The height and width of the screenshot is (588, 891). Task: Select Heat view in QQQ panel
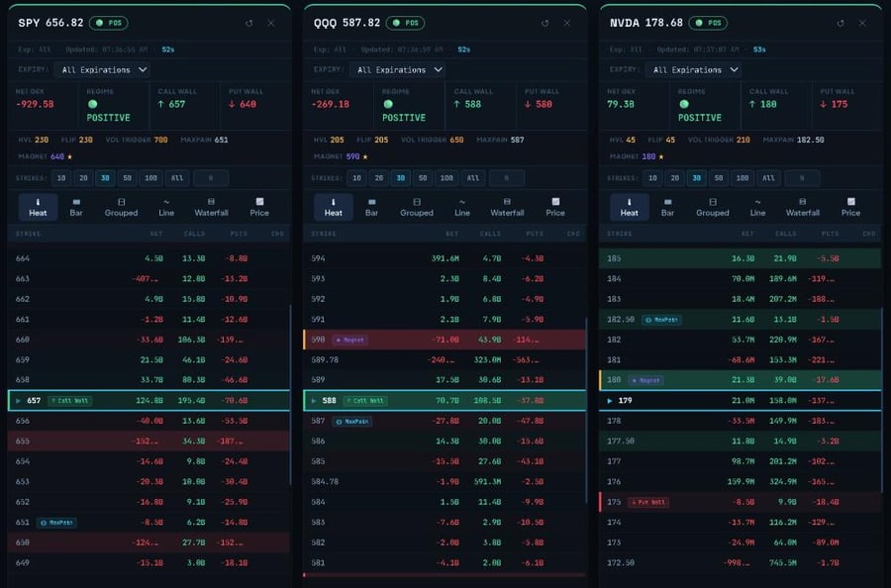[x=334, y=207]
